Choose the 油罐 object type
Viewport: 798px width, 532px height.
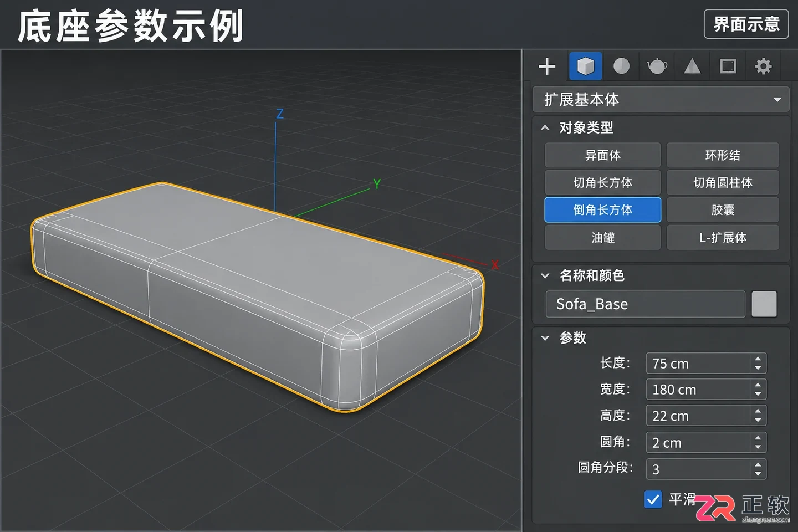(603, 237)
